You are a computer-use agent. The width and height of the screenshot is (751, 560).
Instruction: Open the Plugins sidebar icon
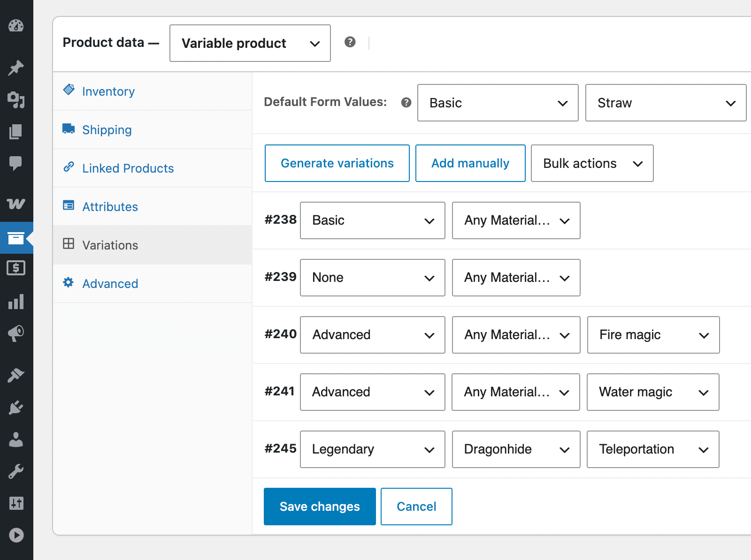point(16,407)
